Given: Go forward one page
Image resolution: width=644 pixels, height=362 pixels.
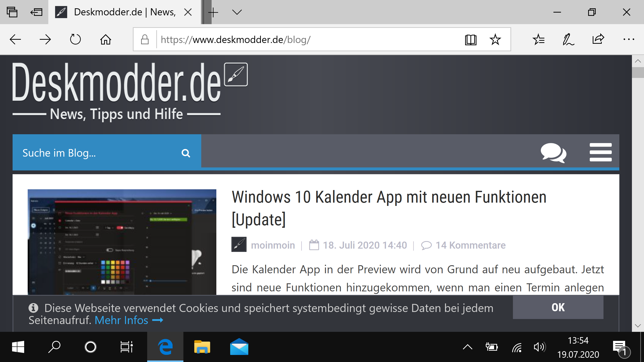Looking at the screenshot, I should pos(45,39).
